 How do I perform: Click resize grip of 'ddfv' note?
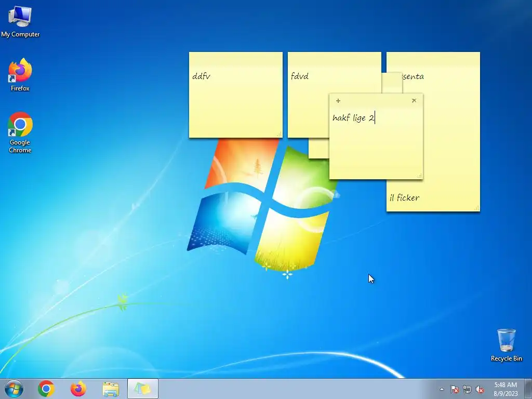tap(279, 135)
